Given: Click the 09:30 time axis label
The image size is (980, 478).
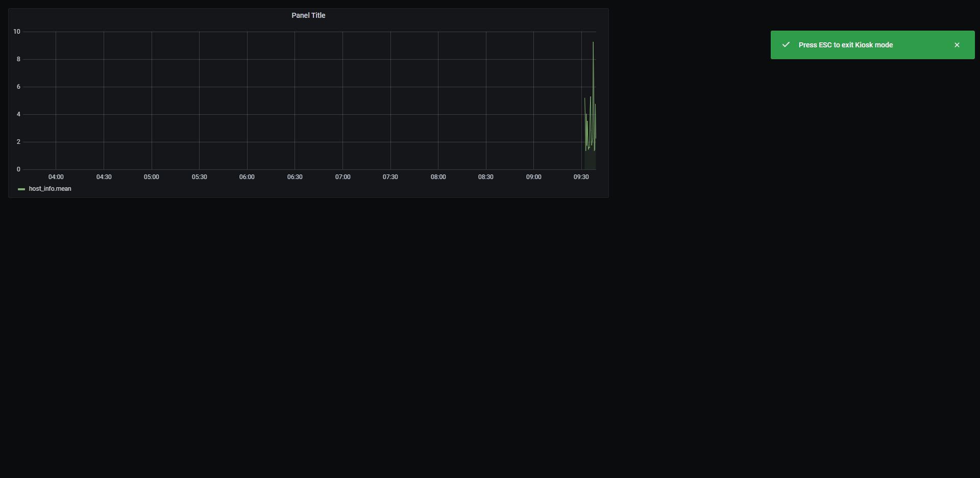Looking at the screenshot, I should coord(582,177).
